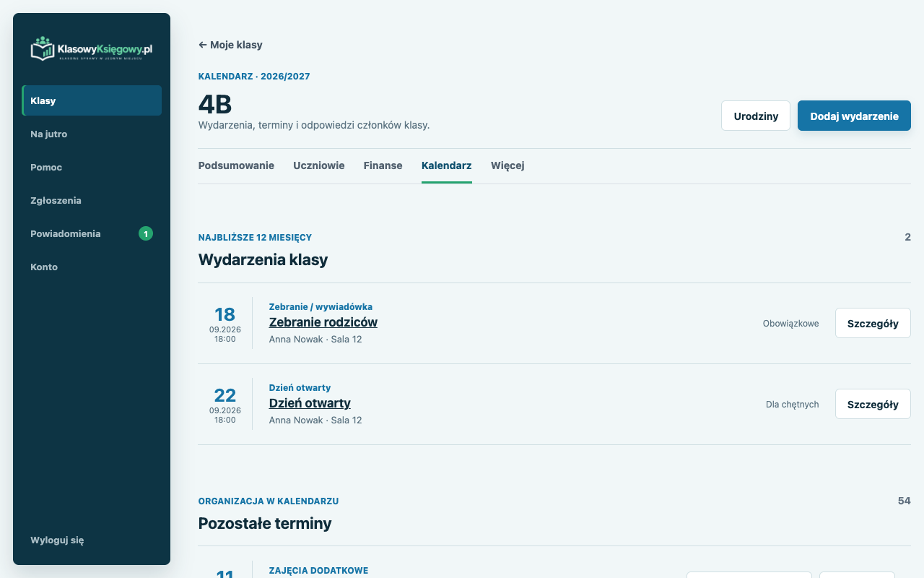Switch to the Podsumowanie tab
Viewport: 924px width, 578px height.
point(236,165)
